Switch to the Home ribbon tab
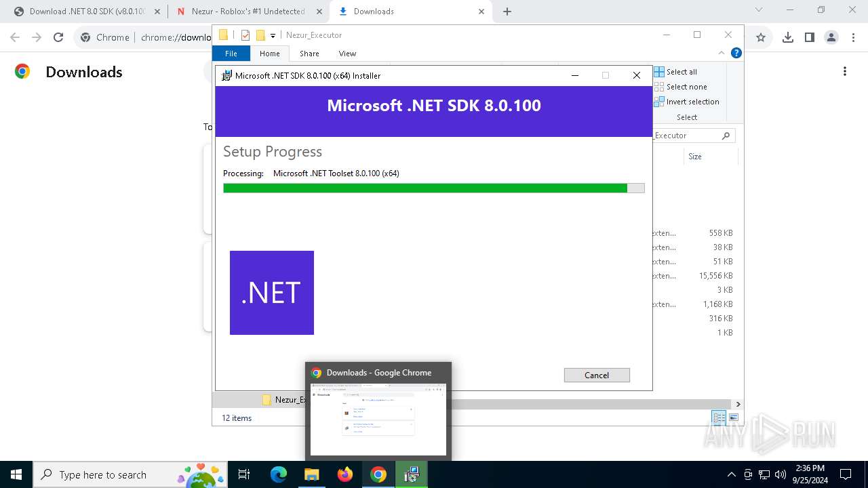Image resolution: width=868 pixels, height=488 pixels. (x=269, y=54)
